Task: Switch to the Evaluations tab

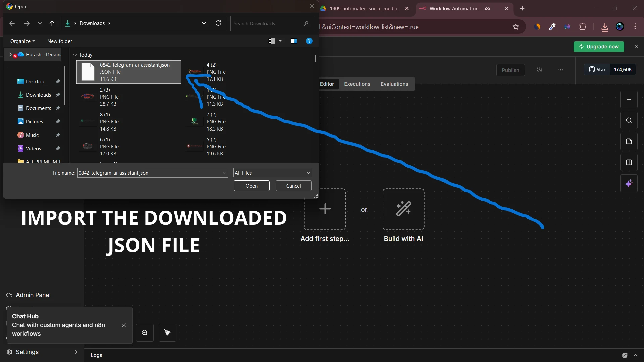Action: 394,84
